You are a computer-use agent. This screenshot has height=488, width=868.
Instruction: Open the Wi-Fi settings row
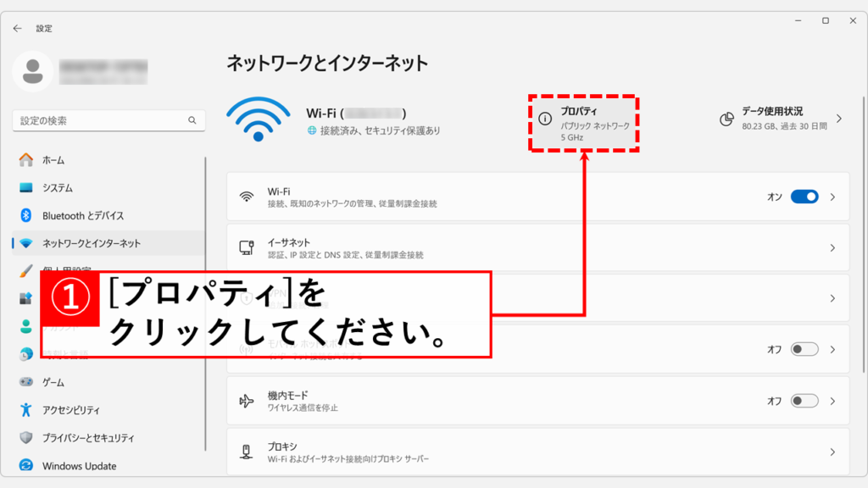(x=509, y=197)
